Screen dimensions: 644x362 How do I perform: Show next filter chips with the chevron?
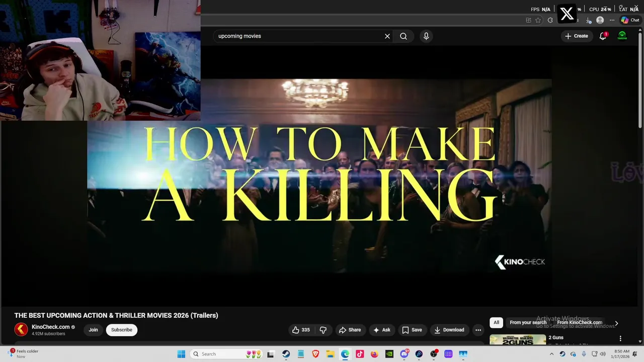pos(616,323)
